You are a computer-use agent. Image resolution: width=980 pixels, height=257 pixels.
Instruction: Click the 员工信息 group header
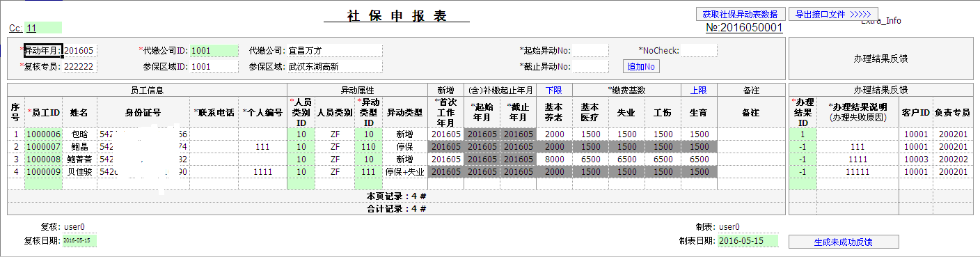(147, 91)
